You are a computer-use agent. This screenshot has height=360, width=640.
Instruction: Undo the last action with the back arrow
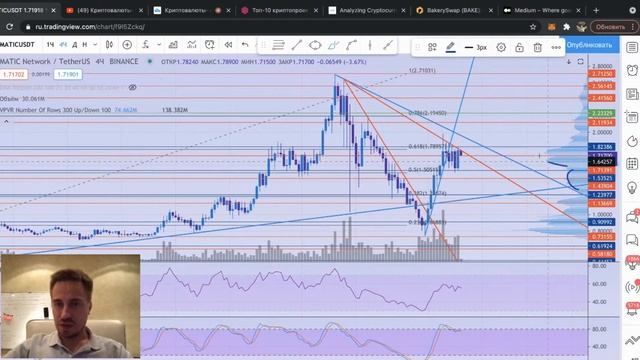(x=245, y=44)
